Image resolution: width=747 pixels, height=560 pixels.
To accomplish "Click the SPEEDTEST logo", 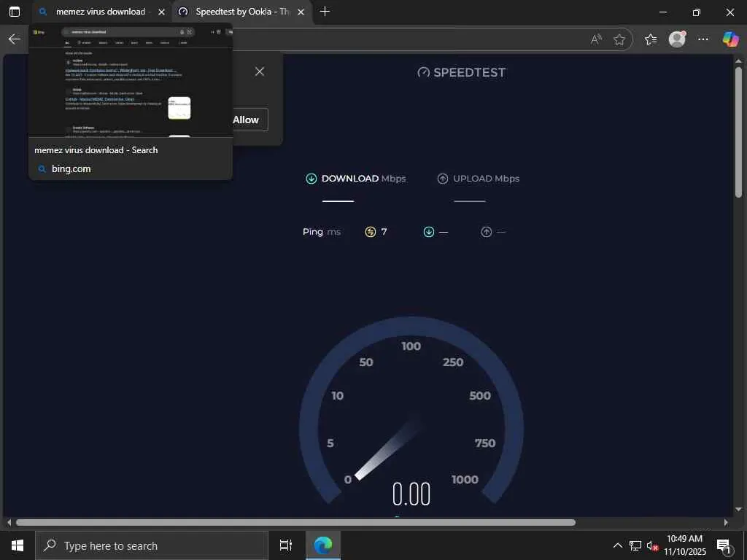I will pyautogui.click(x=461, y=72).
